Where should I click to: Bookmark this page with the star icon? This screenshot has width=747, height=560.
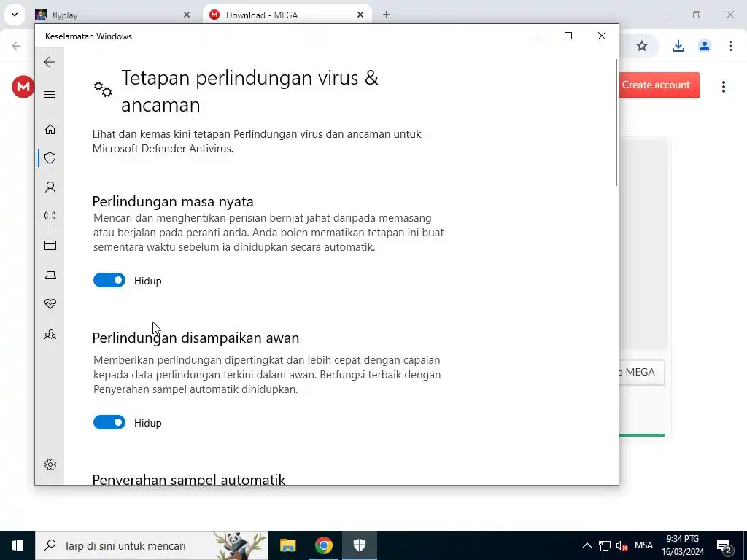point(642,46)
